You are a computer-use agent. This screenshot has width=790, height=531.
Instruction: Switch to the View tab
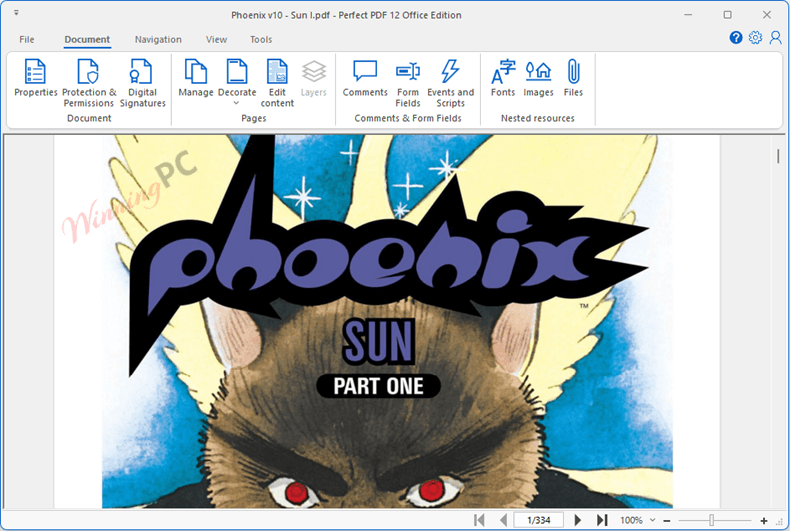216,39
